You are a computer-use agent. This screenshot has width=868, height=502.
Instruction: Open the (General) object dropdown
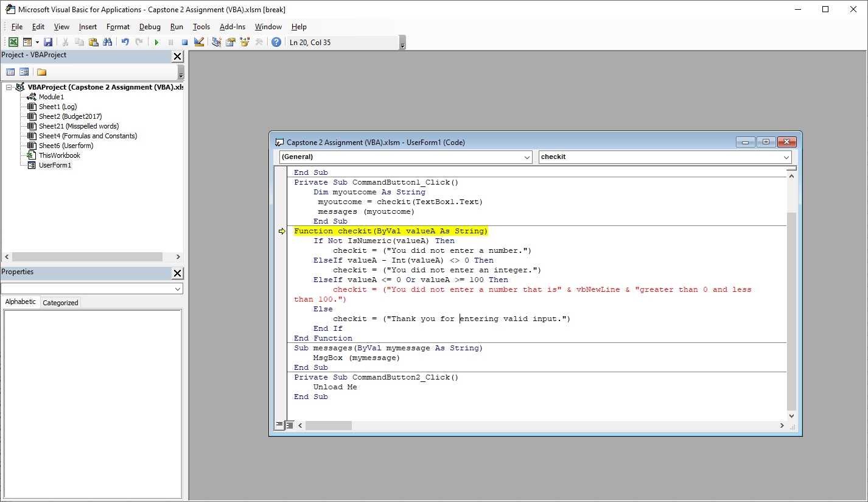[x=527, y=157]
